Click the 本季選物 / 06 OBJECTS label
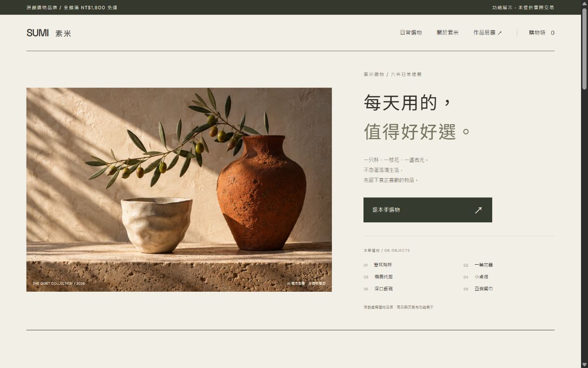This screenshot has width=588, height=368. point(387,250)
